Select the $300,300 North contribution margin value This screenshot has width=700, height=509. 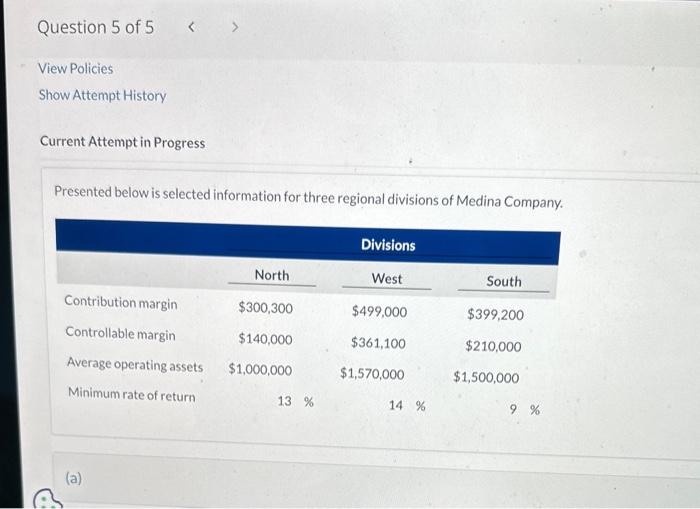(x=266, y=308)
